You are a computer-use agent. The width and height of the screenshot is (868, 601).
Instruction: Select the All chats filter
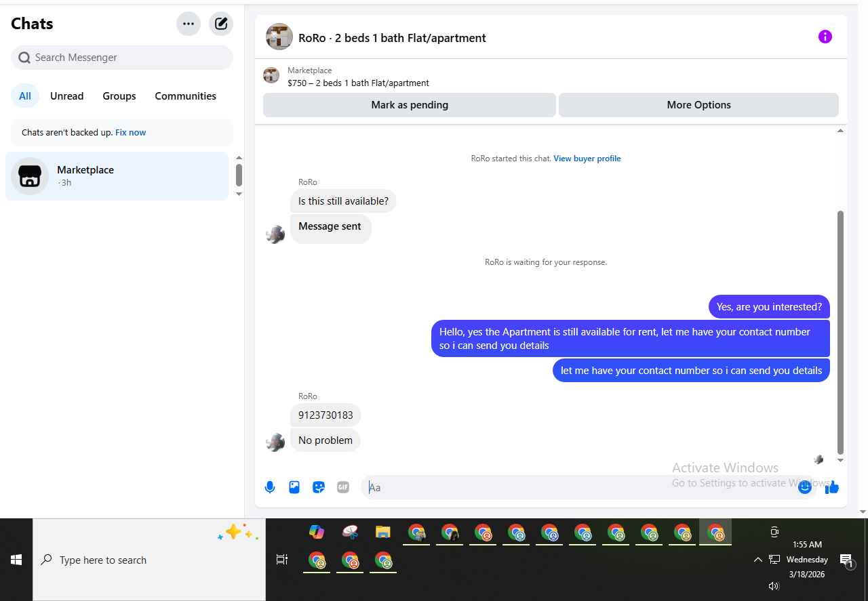coord(25,96)
